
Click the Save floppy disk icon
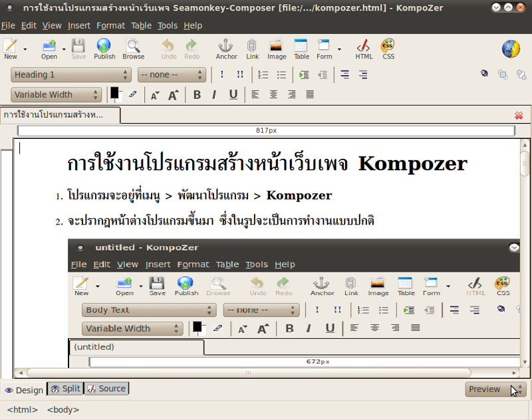coord(78,49)
